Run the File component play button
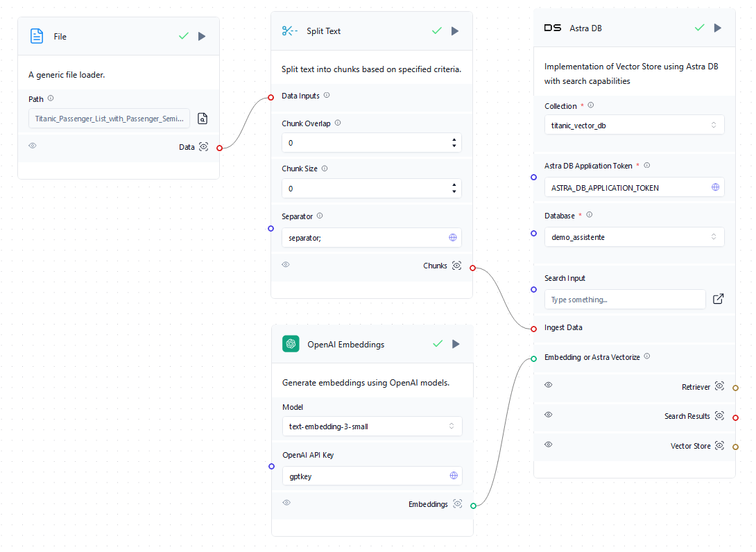This screenshot has width=756, height=552. click(202, 36)
